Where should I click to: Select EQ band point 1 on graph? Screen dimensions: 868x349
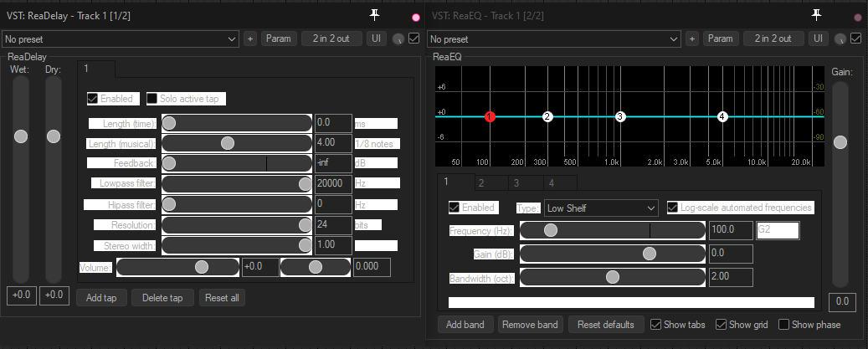[490, 116]
